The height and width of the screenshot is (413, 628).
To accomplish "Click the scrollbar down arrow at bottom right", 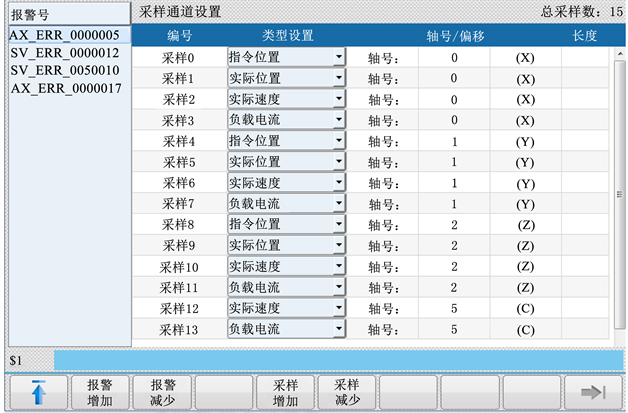I will tap(620, 340).
